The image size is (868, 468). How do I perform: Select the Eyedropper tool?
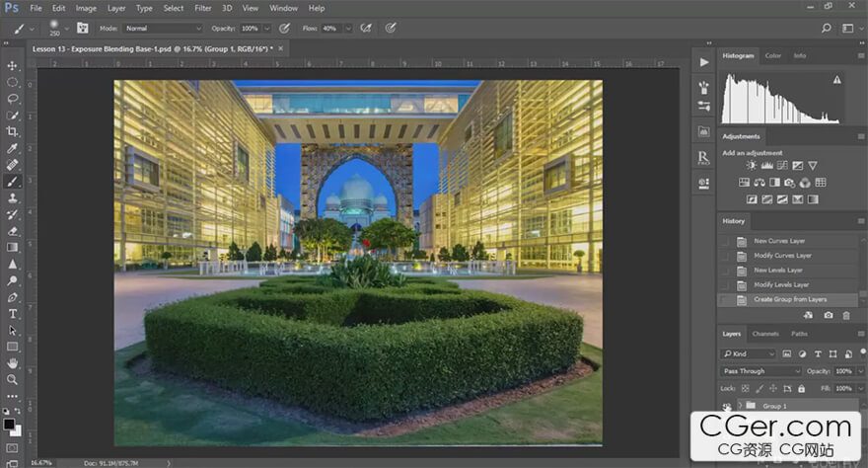[12, 148]
